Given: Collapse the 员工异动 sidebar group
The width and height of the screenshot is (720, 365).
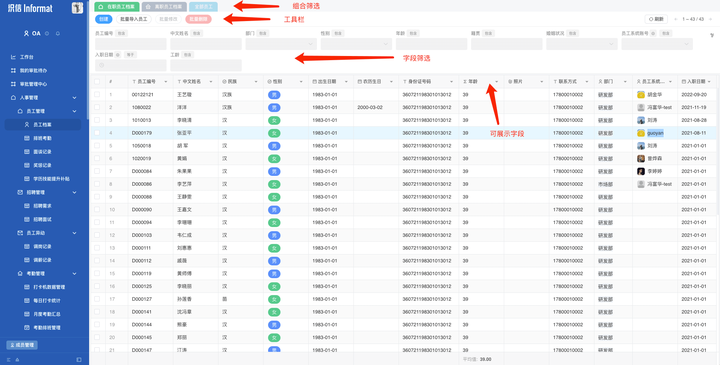Looking at the screenshot, I should [74, 233].
